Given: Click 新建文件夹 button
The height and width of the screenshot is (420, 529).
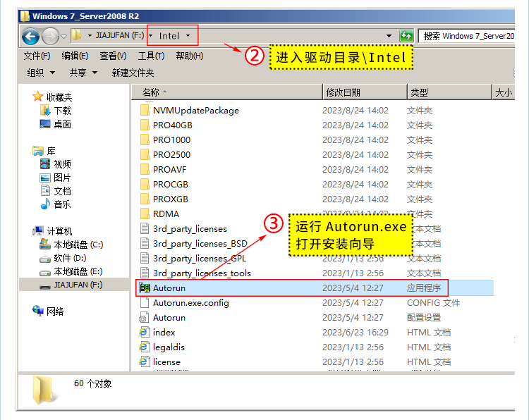Looking at the screenshot, I should tap(133, 73).
